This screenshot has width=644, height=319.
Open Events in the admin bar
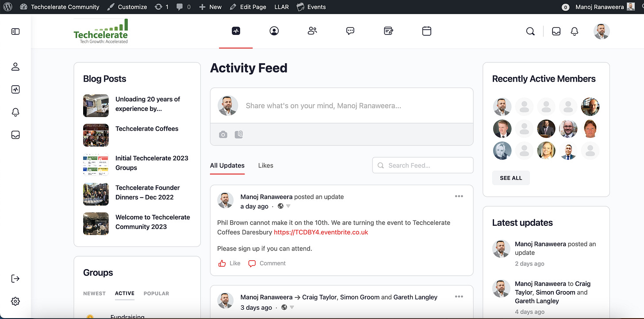click(x=311, y=7)
